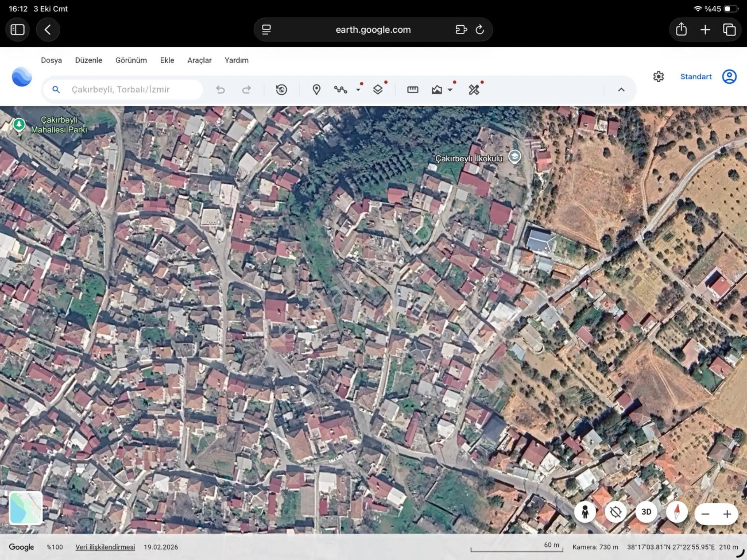
Task: Open the Dosya menu
Action: click(x=51, y=60)
